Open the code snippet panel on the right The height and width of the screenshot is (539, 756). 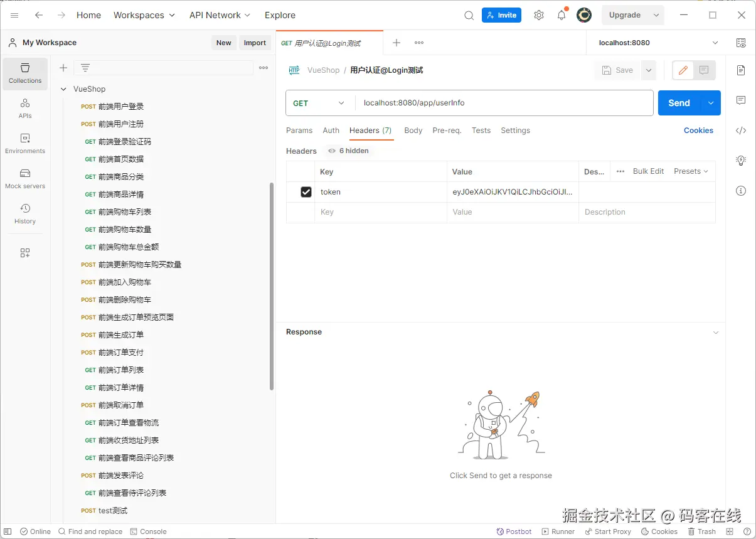click(741, 131)
